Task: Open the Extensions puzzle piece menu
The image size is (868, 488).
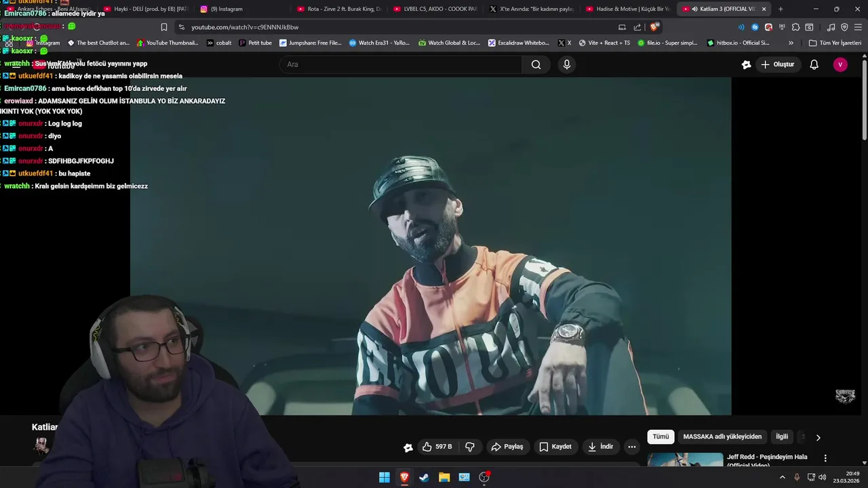Action: tap(795, 27)
